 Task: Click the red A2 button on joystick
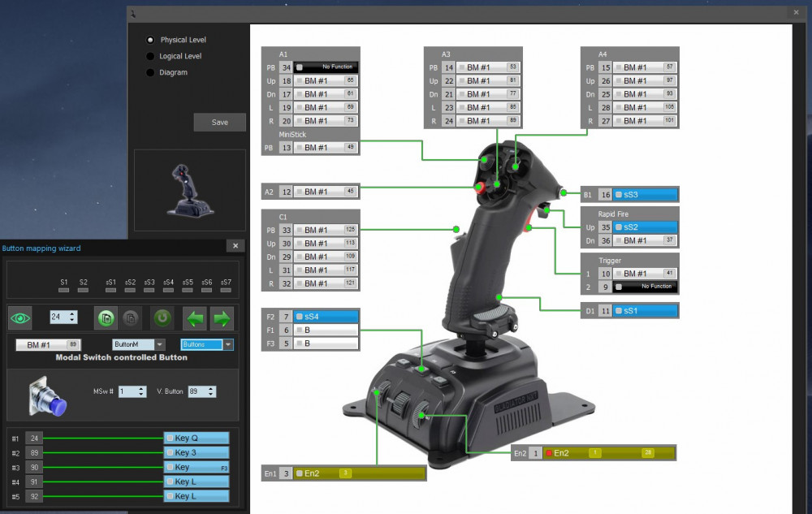(x=480, y=188)
